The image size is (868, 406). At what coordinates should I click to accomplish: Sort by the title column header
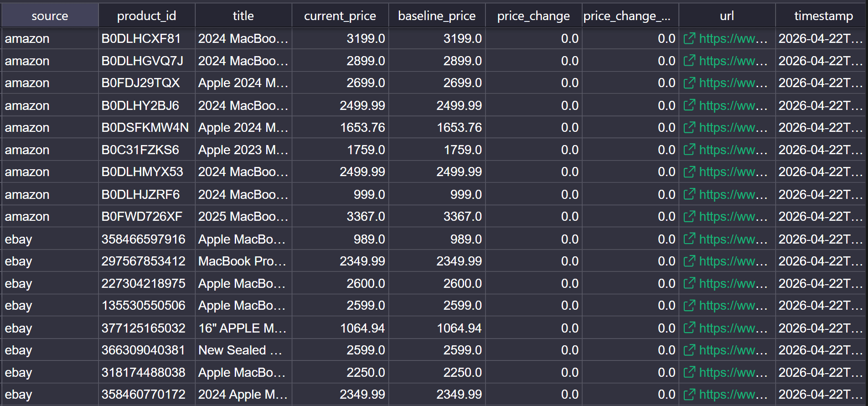pyautogui.click(x=243, y=16)
